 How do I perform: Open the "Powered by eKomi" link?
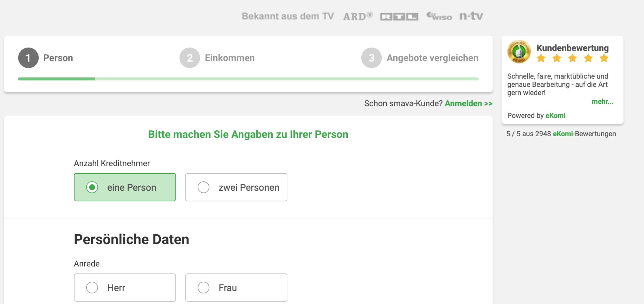[x=555, y=115]
